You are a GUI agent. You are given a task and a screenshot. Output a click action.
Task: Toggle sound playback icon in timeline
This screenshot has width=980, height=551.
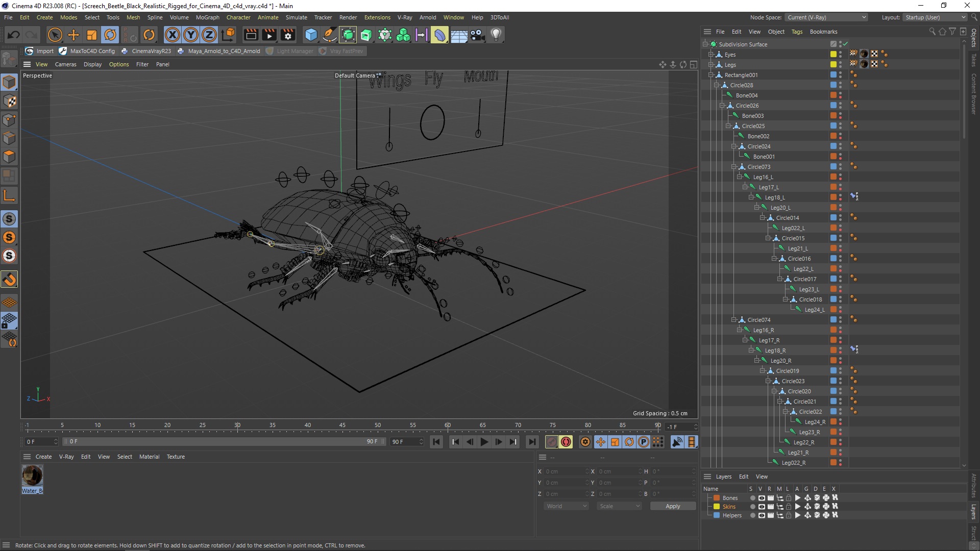[x=677, y=442]
